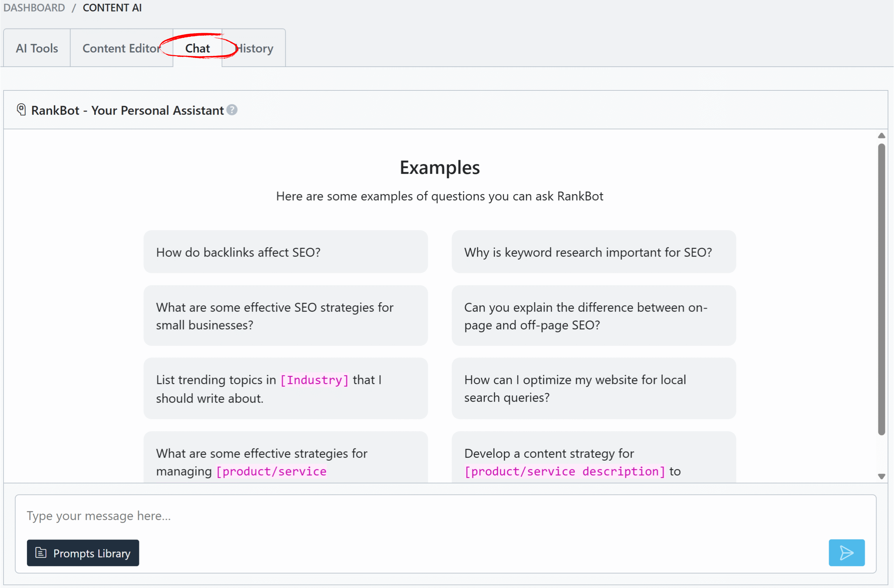Screen dimensions: 894x588
Task: Pick 'List trending topics in [Industry]' example
Action: click(285, 388)
